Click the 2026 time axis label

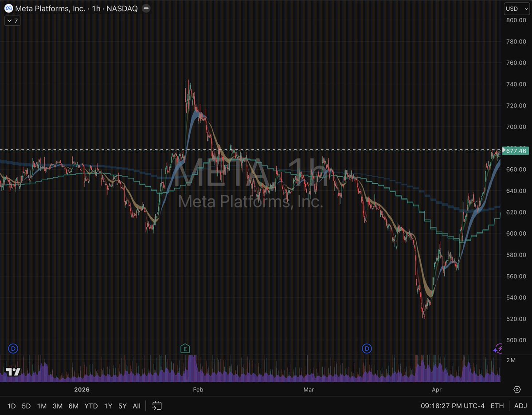(x=82, y=390)
